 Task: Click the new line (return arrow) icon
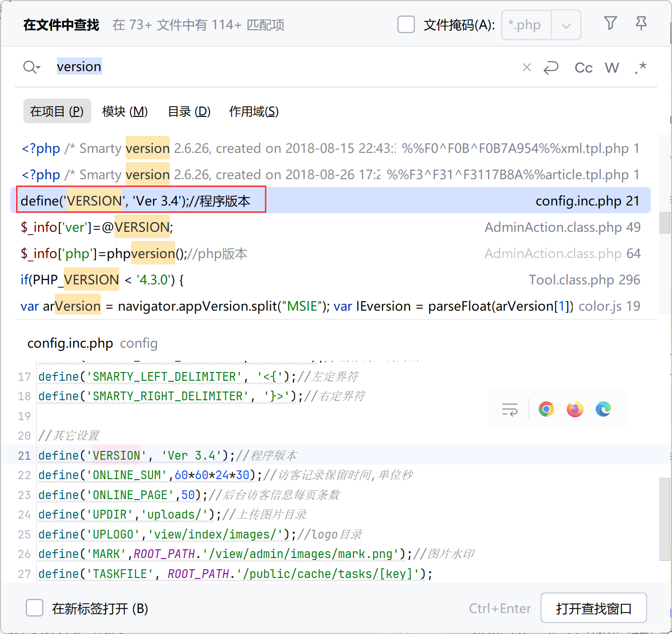click(x=551, y=67)
